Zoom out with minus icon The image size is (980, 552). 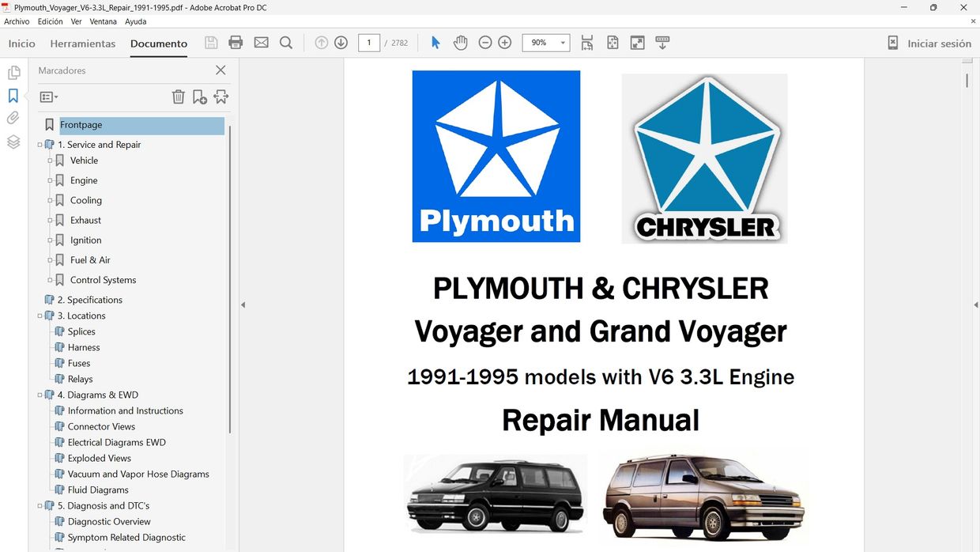[485, 43]
